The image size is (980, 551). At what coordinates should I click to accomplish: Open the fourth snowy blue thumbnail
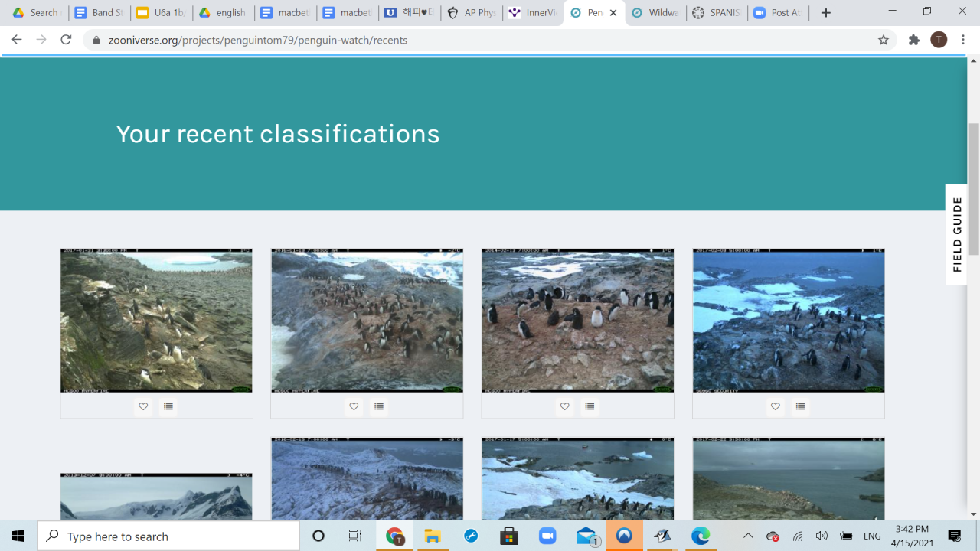click(x=789, y=320)
